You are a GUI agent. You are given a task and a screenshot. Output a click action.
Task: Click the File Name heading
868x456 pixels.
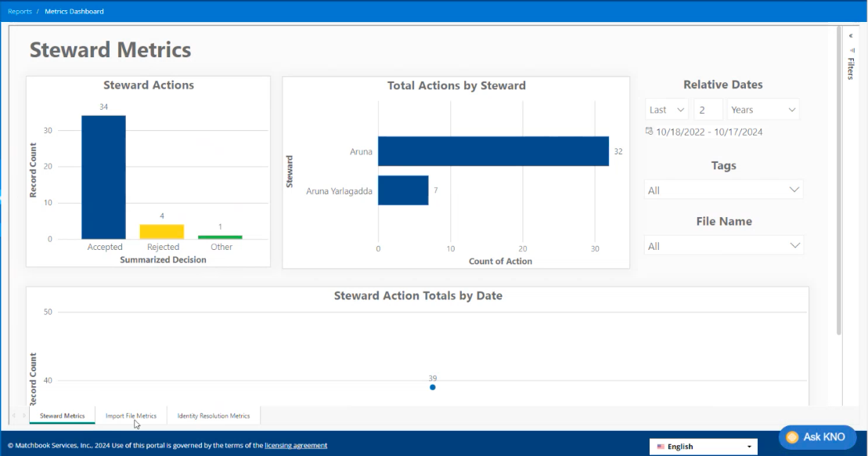[723, 221]
